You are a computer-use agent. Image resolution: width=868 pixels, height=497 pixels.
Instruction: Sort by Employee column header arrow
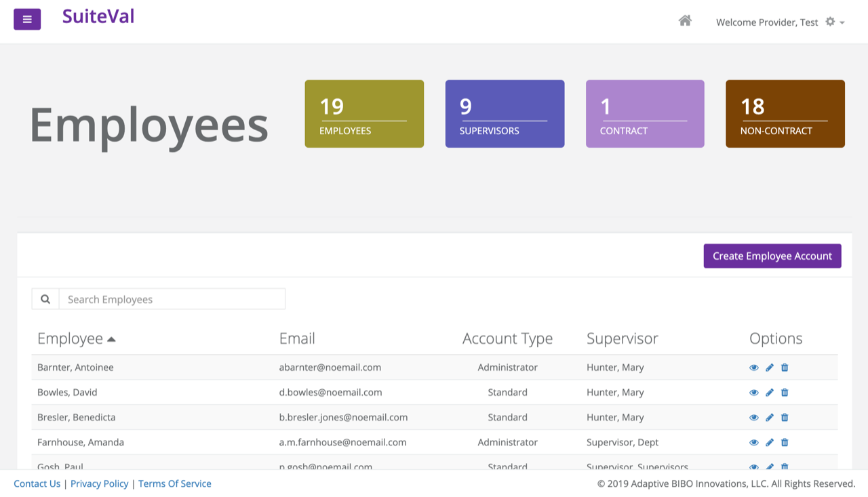tap(111, 339)
